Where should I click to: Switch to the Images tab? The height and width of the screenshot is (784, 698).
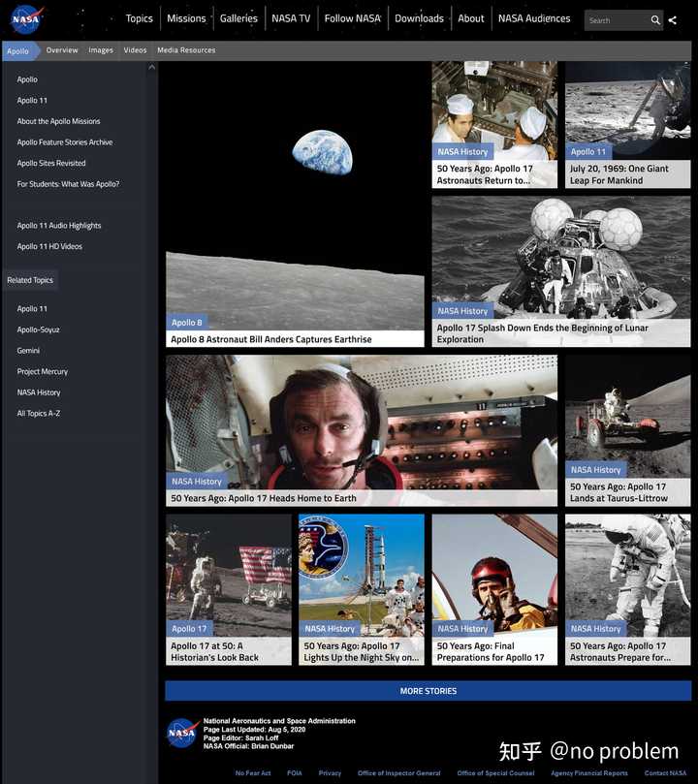point(101,50)
